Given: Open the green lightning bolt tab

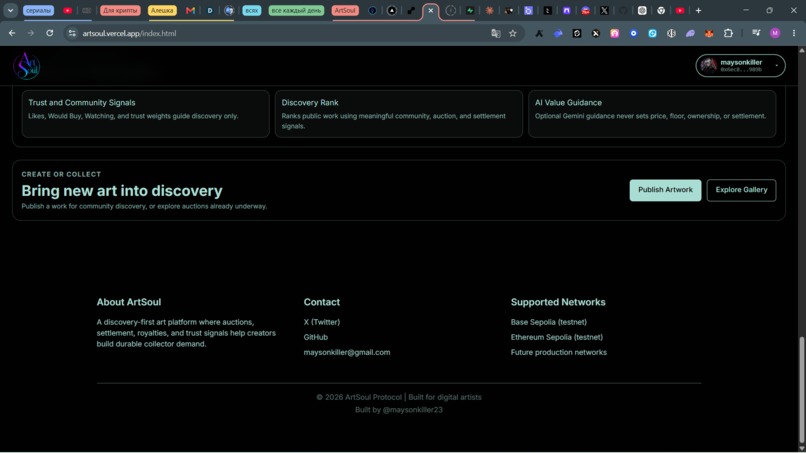Looking at the screenshot, I should [470, 10].
